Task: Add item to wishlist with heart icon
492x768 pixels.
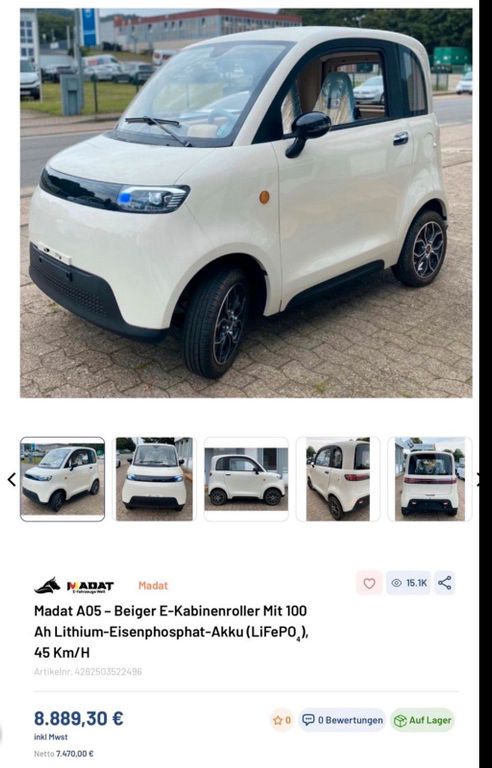Action: click(369, 583)
